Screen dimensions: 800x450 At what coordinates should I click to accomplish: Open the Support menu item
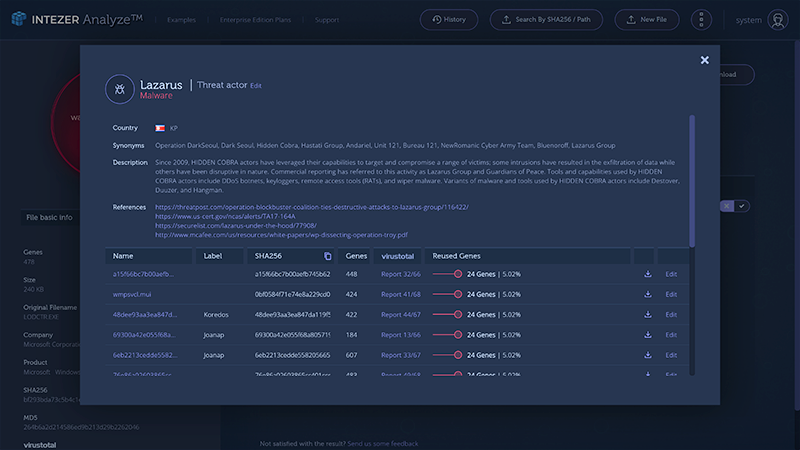pos(327,20)
